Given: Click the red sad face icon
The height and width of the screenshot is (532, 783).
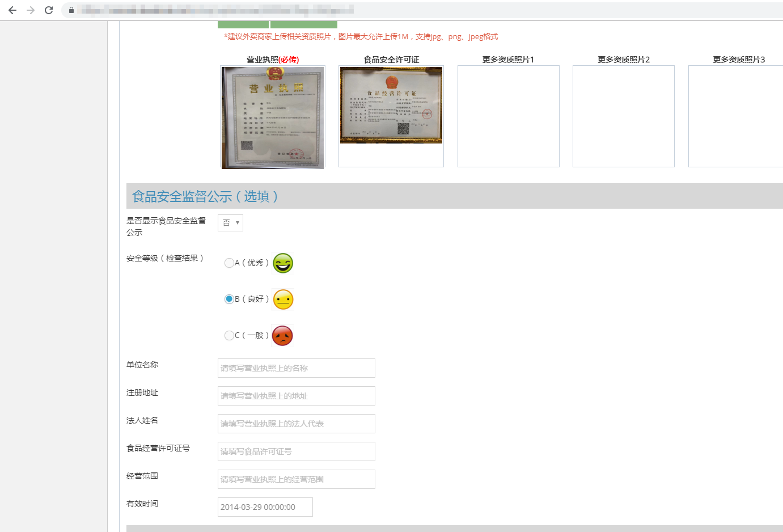Looking at the screenshot, I should tap(282, 336).
